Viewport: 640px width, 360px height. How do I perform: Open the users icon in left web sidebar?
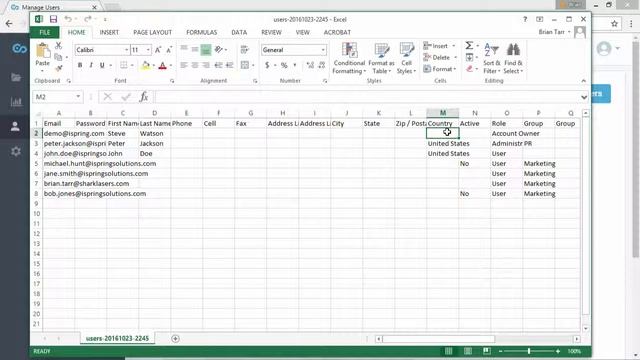[x=15, y=127]
